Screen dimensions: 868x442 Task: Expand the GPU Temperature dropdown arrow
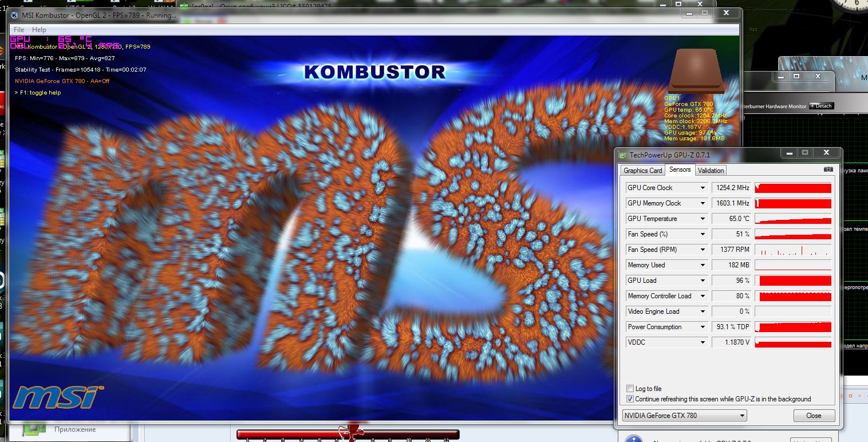click(703, 219)
